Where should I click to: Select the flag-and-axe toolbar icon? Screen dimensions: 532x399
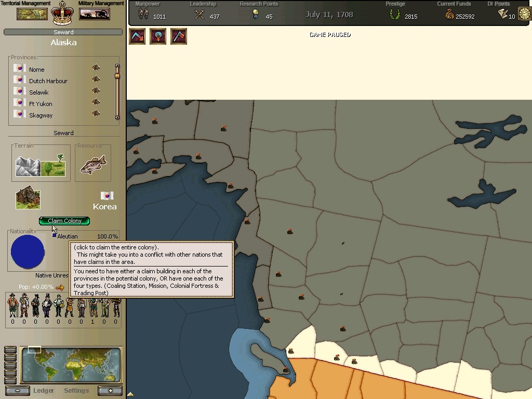click(179, 36)
